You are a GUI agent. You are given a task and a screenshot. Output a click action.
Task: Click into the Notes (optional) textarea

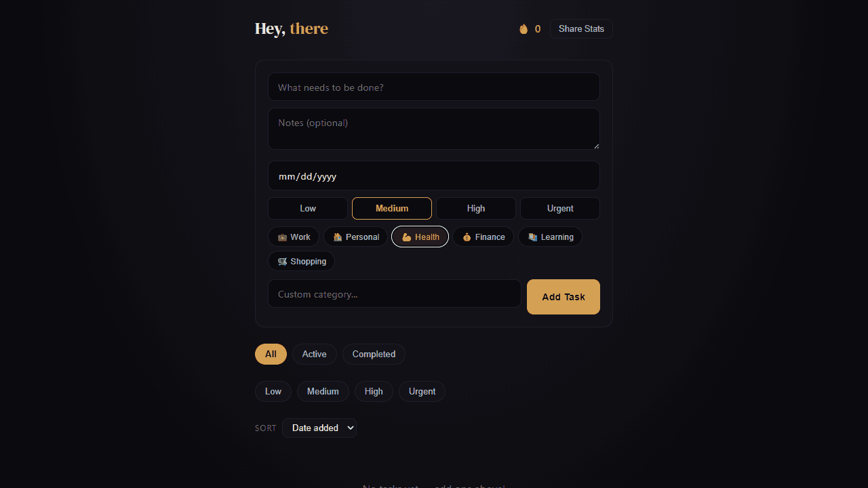(x=434, y=129)
